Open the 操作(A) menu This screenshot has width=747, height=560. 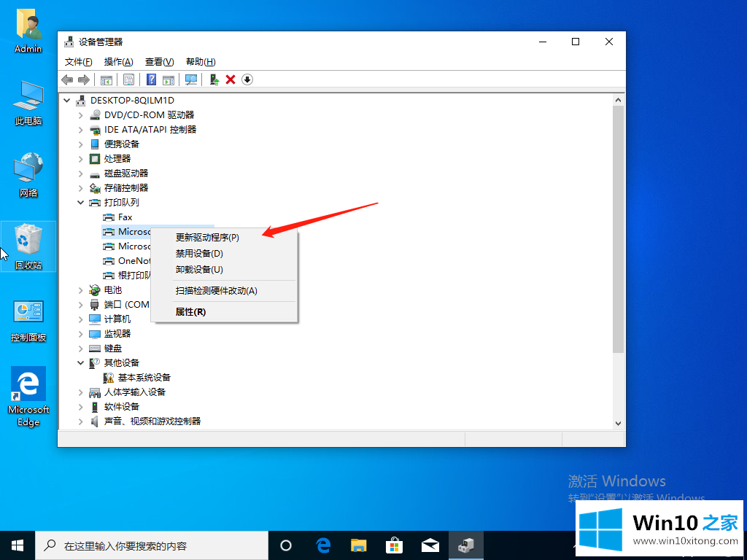tap(118, 62)
